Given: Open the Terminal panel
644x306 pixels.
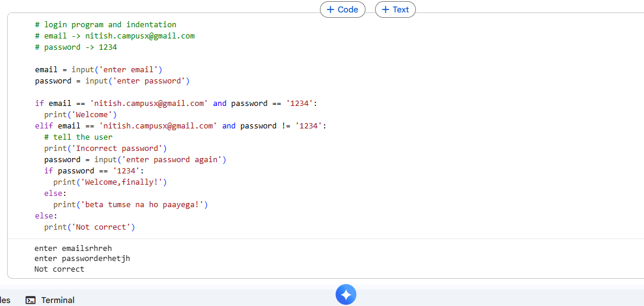Looking at the screenshot, I should coord(50,300).
